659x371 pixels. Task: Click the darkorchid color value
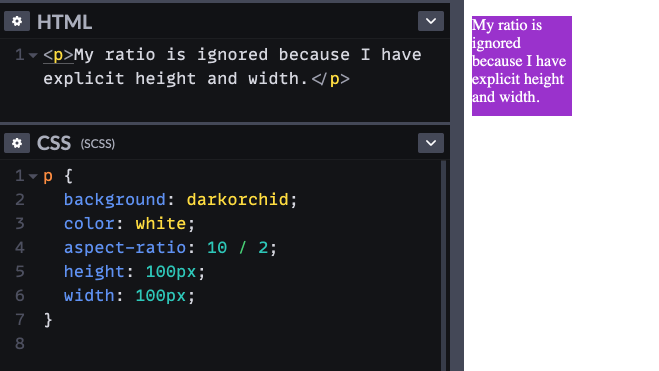pos(237,200)
